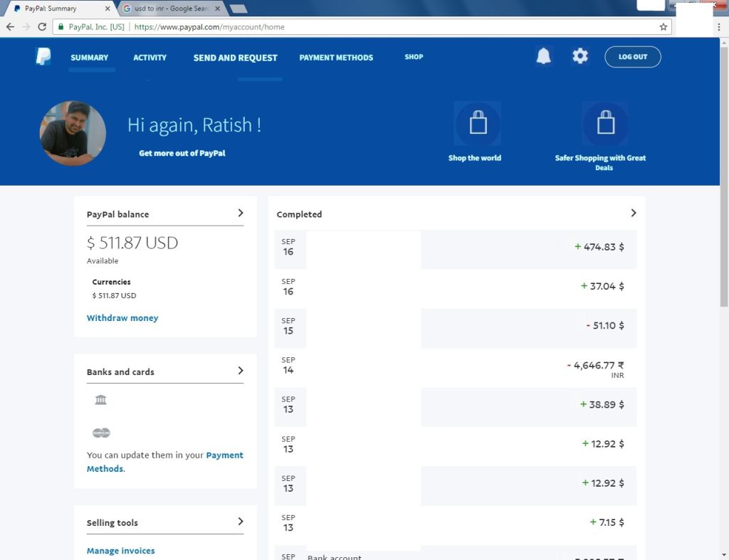Image resolution: width=729 pixels, height=560 pixels.
Task: Open the Completed activity chevron
Action: coord(633,213)
